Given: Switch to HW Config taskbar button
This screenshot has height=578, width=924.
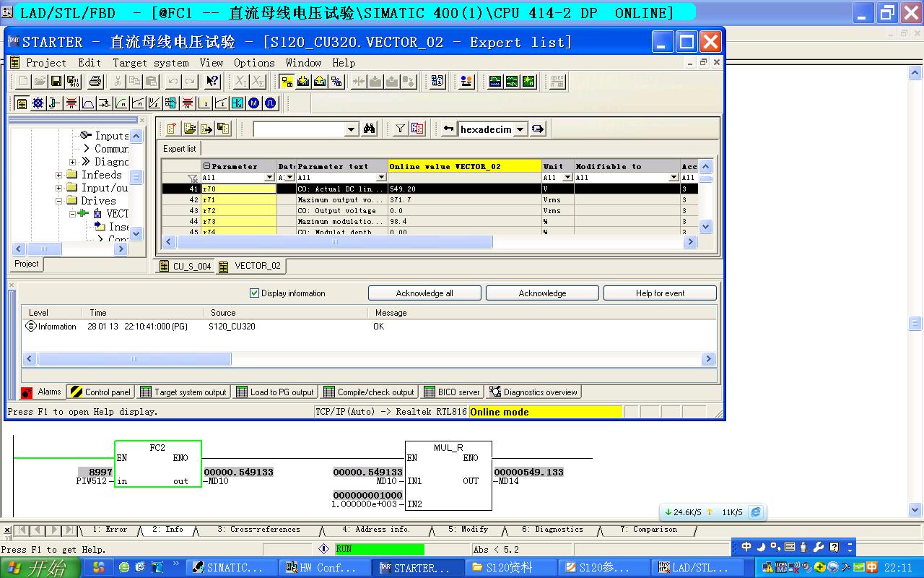Looking at the screenshot, I should (x=326, y=568).
